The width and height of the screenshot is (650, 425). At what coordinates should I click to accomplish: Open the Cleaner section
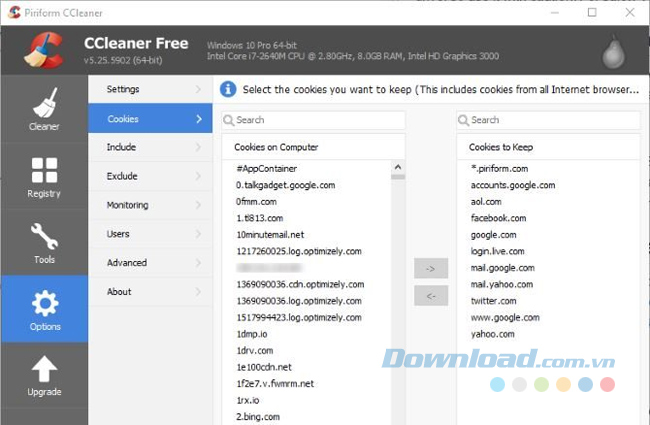tap(44, 109)
